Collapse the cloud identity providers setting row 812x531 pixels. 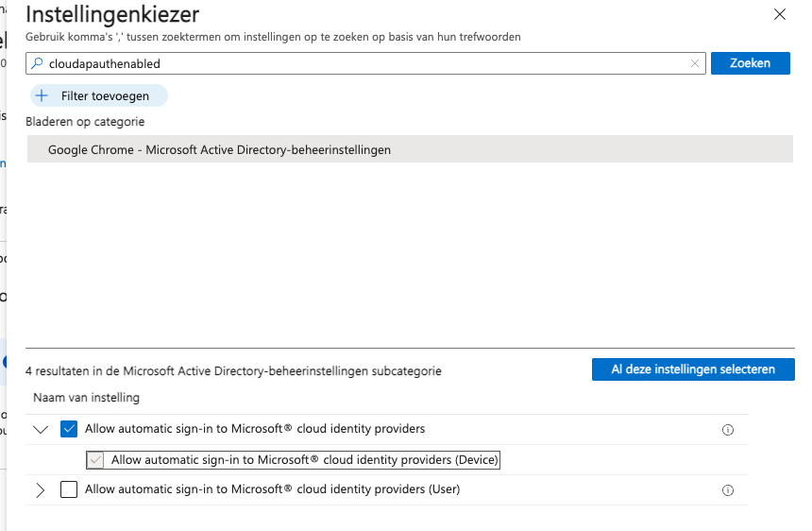41,429
